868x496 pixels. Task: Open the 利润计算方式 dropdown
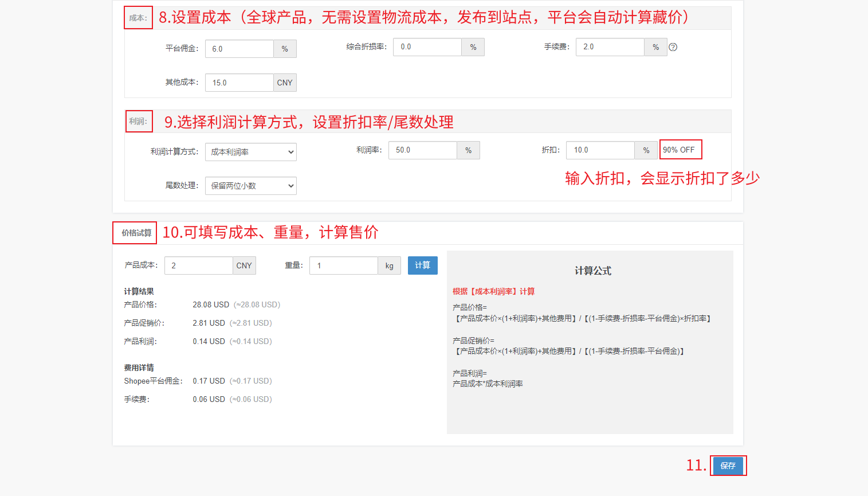pyautogui.click(x=251, y=152)
